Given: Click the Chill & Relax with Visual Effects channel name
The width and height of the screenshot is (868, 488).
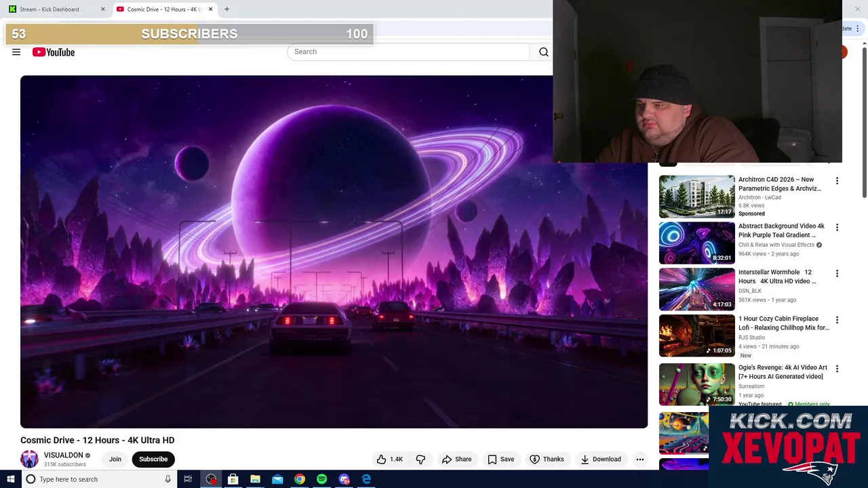Looking at the screenshot, I should click(776, 245).
